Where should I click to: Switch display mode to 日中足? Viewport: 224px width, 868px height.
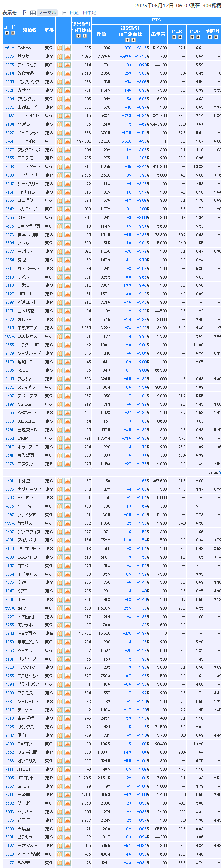pyautogui.click(x=89, y=13)
